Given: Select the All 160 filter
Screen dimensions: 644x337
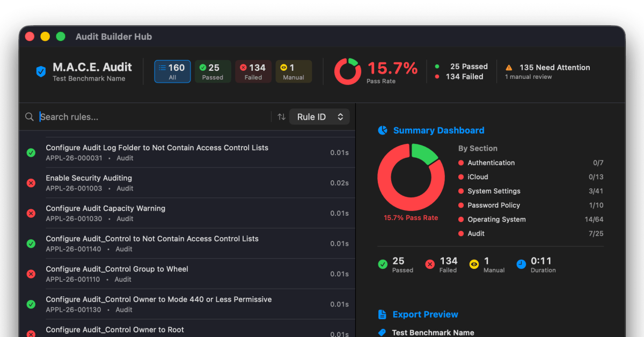Looking at the screenshot, I should click(172, 72).
